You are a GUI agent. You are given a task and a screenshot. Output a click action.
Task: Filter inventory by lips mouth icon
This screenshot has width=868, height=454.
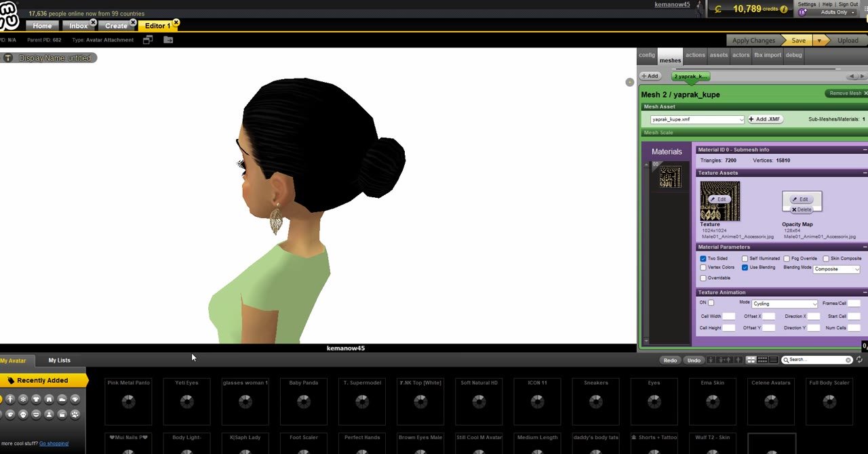point(36,414)
